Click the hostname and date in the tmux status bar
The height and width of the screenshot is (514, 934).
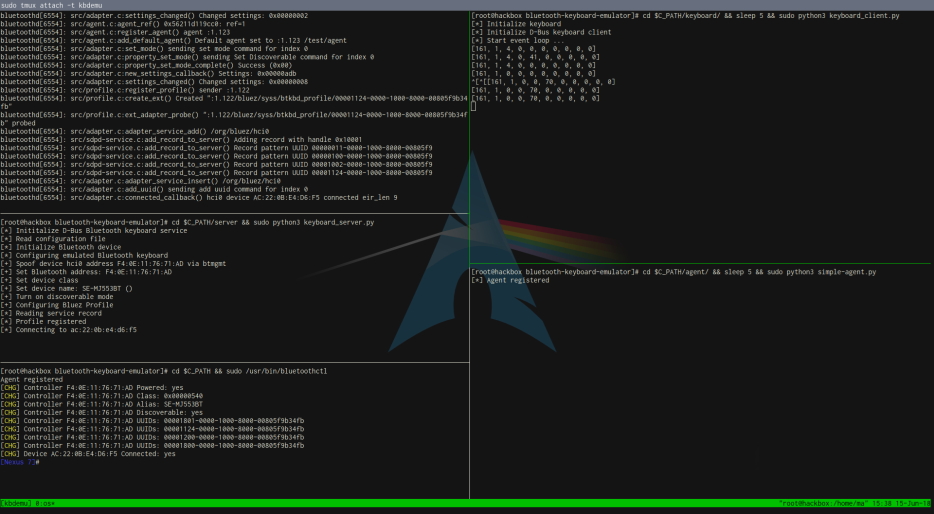tap(855, 503)
